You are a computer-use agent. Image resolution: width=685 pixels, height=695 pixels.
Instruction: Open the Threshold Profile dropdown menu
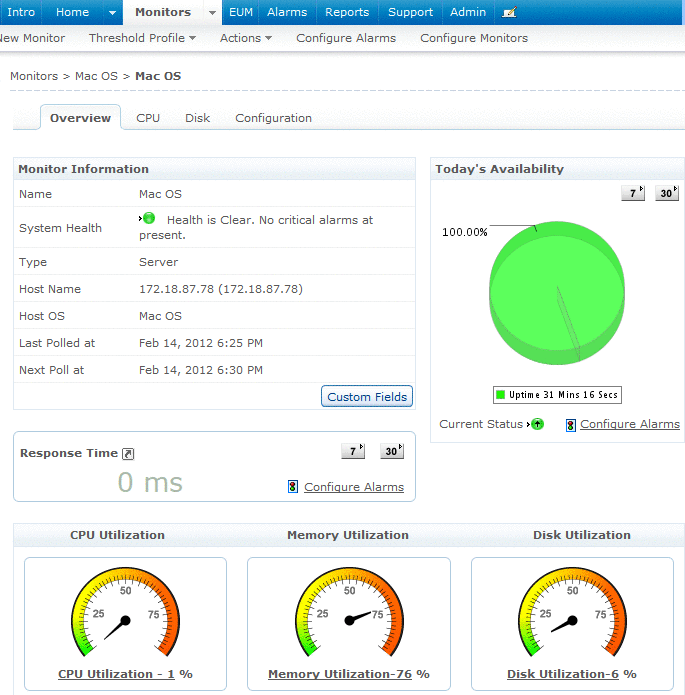tap(142, 38)
